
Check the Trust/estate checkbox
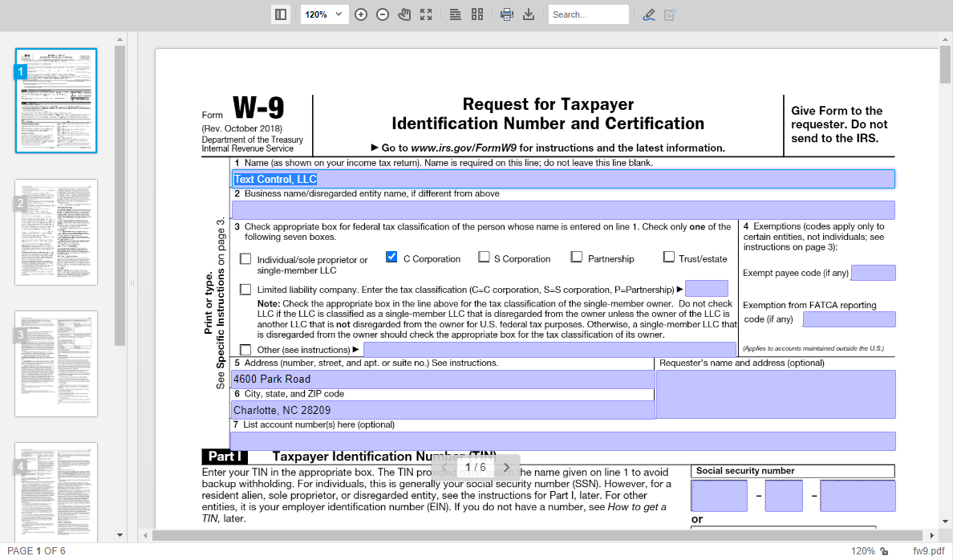point(668,258)
